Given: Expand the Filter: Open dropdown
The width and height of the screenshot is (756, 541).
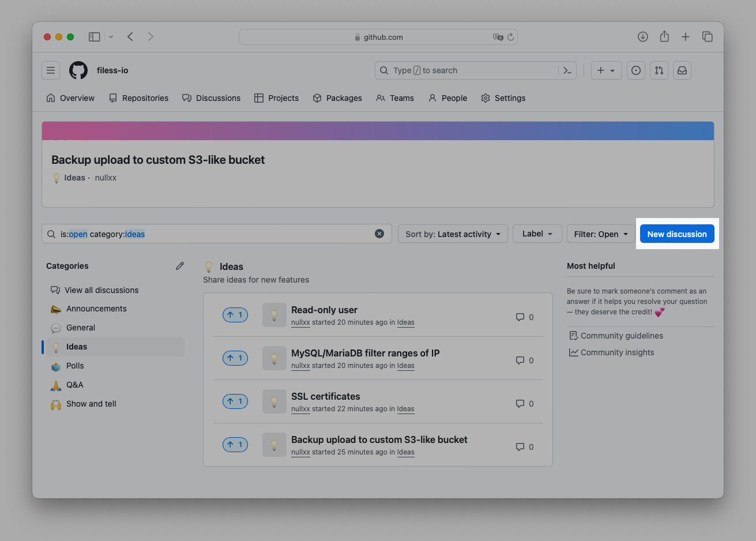Looking at the screenshot, I should coord(601,234).
